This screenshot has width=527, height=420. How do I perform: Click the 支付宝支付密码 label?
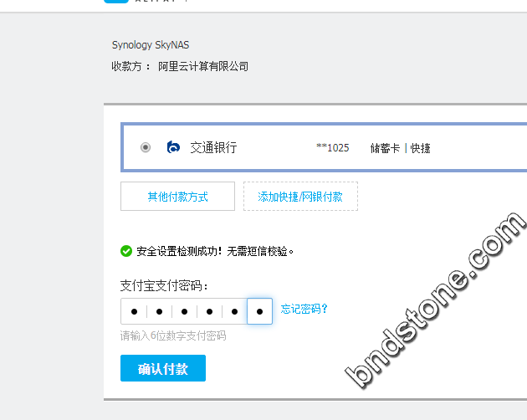(164, 286)
